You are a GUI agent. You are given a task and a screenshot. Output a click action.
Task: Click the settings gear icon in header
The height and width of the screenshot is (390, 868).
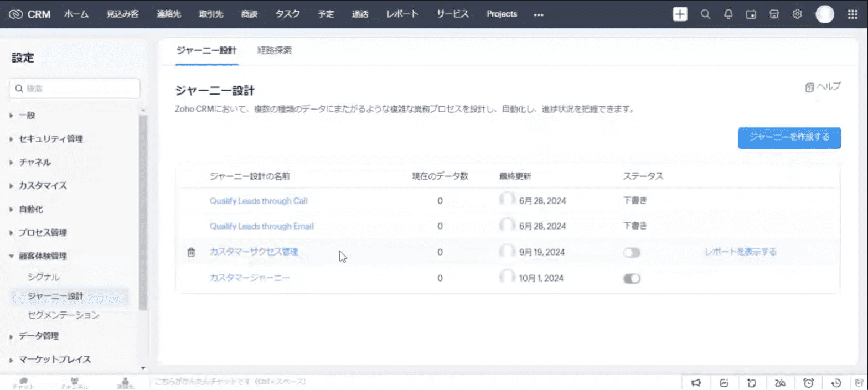coord(797,14)
